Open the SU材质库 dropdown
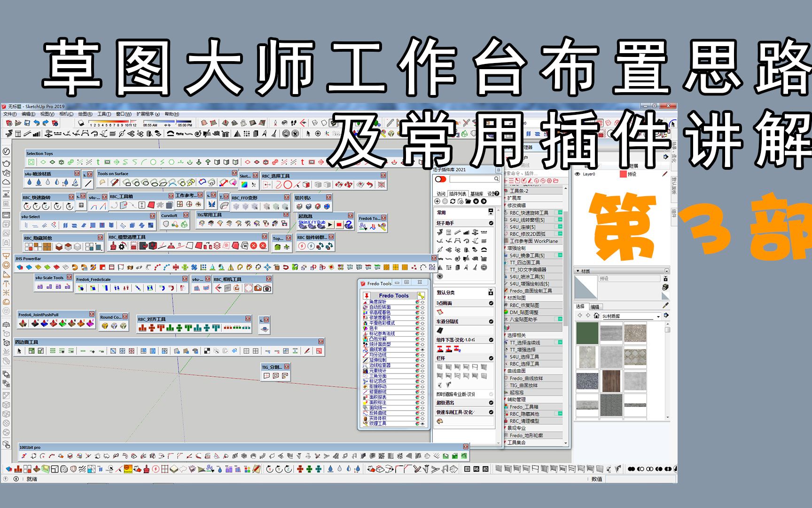The height and width of the screenshot is (508, 812). (658, 316)
